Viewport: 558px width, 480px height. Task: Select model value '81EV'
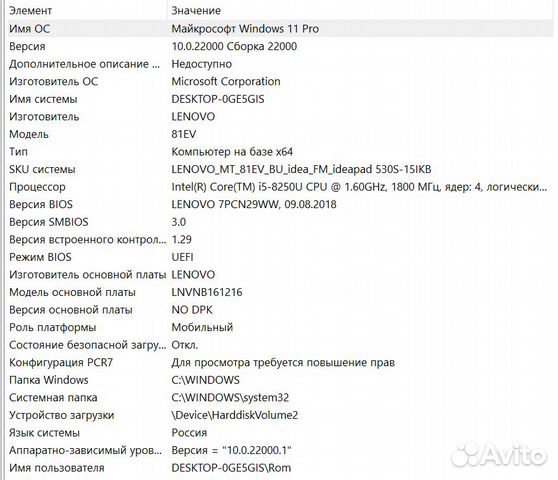click(x=184, y=134)
